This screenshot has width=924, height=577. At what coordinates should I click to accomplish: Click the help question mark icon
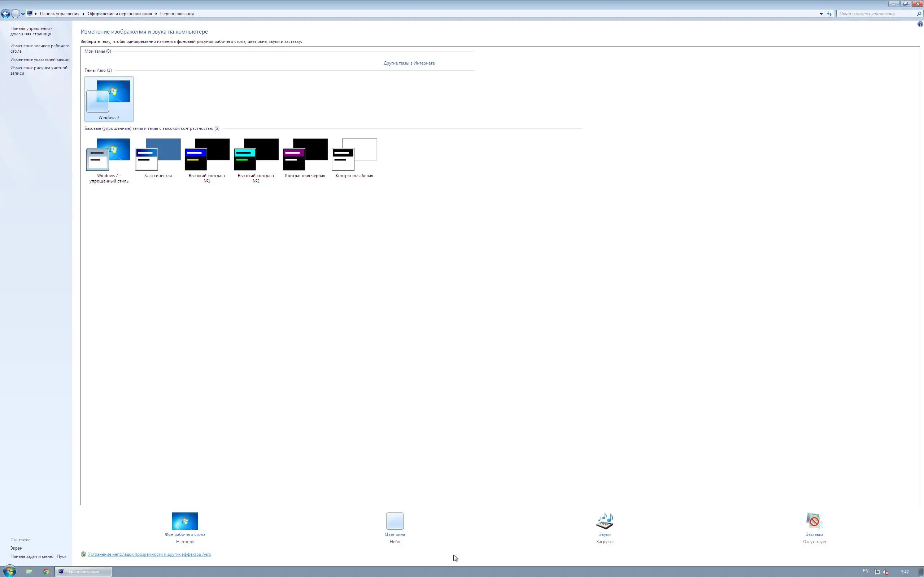tap(920, 24)
